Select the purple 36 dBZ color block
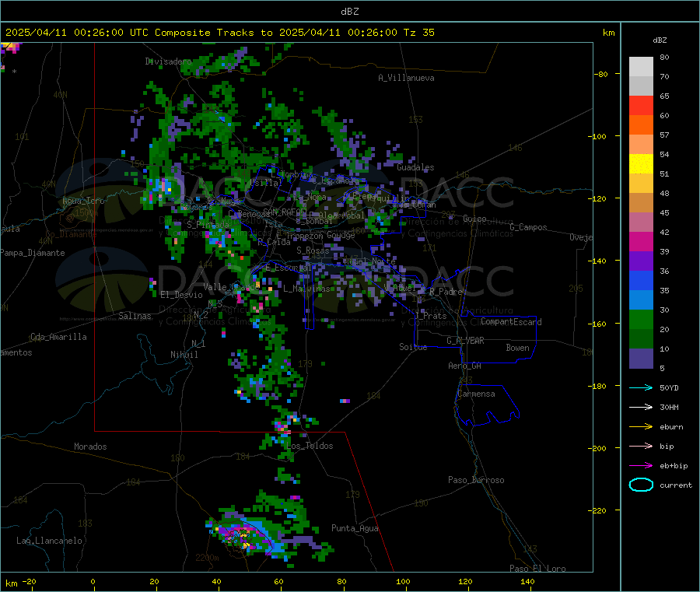This screenshot has height=592, width=700. tap(641, 261)
